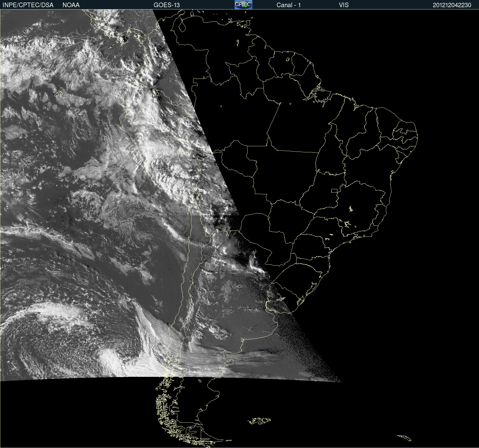Click the Canal - 1 label

click(288, 5)
